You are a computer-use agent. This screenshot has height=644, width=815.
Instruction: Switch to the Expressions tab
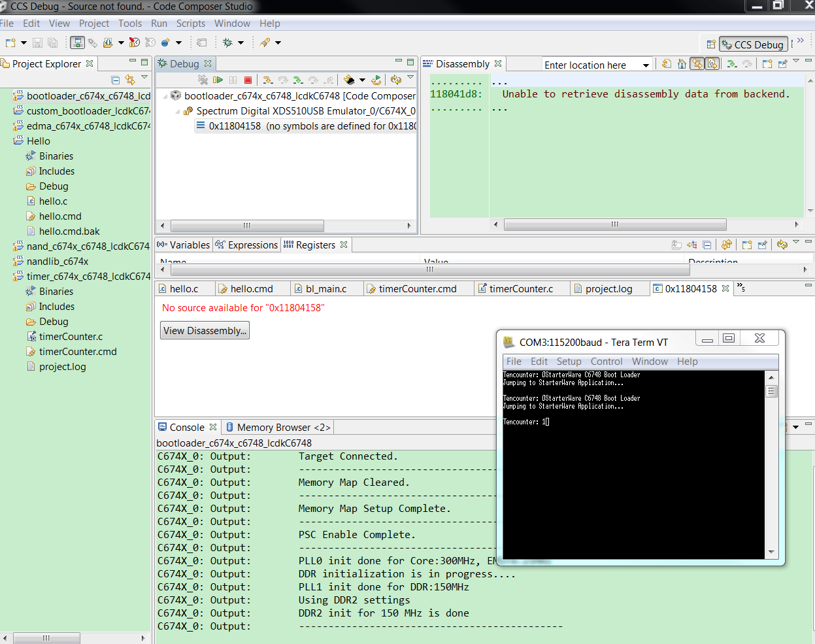[x=246, y=245]
